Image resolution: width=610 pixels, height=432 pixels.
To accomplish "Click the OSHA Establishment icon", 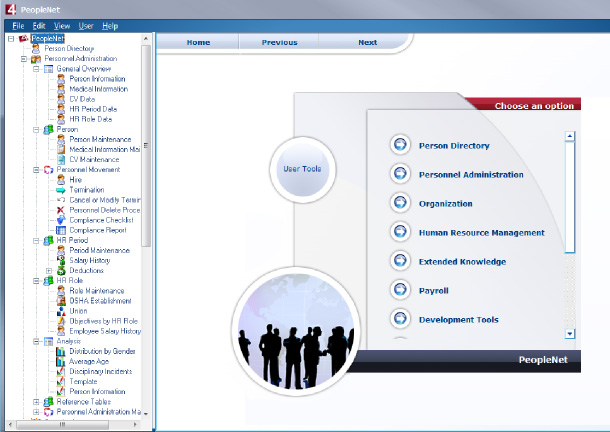I will (61, 301).
